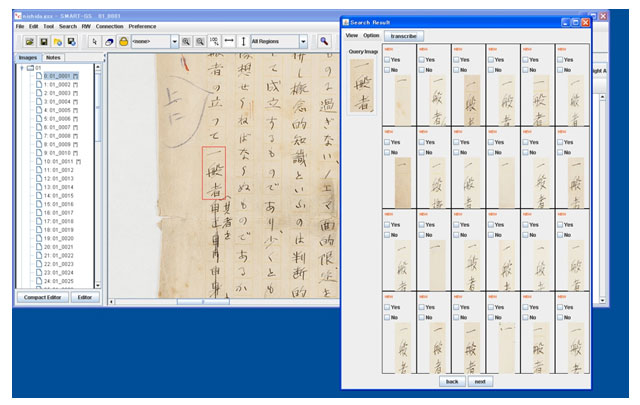Open the All Regions dropdown

[303, 41]
